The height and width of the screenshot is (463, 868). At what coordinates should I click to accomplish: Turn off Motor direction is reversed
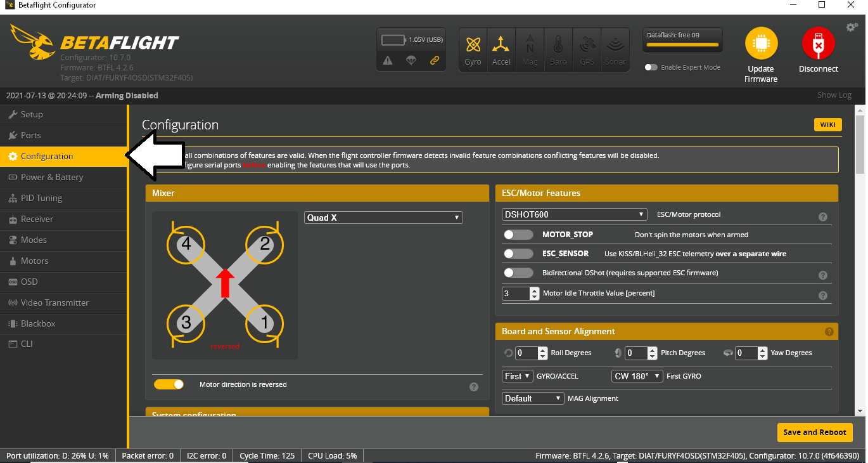(169, 384)
